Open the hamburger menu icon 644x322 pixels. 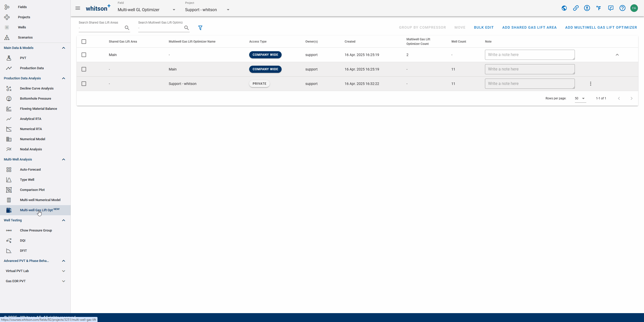click(78, 8)
